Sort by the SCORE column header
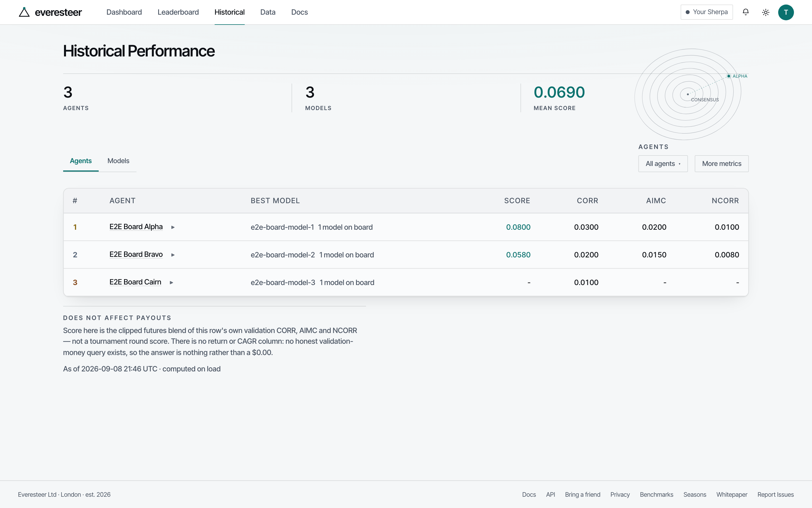This screenshot has width=812, height=508. coord(517,201)
